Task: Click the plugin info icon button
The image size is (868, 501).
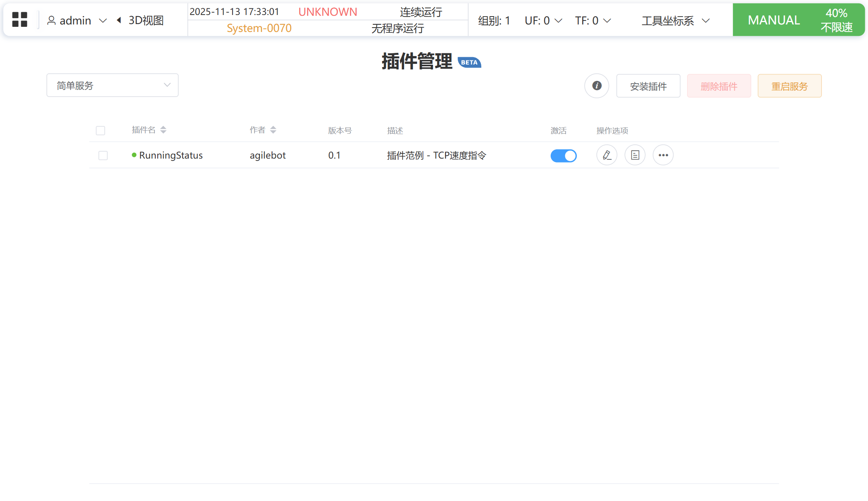Action: click(x=596, y=86)
